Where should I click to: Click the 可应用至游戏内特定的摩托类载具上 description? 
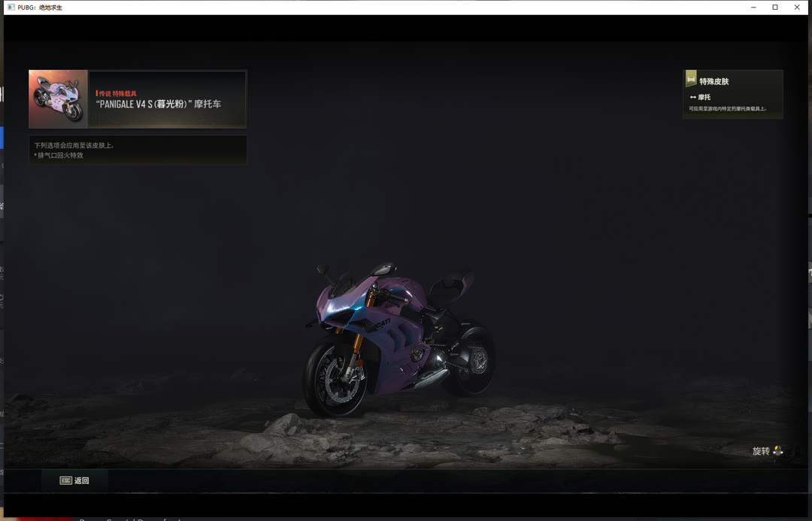pos(728,109)
